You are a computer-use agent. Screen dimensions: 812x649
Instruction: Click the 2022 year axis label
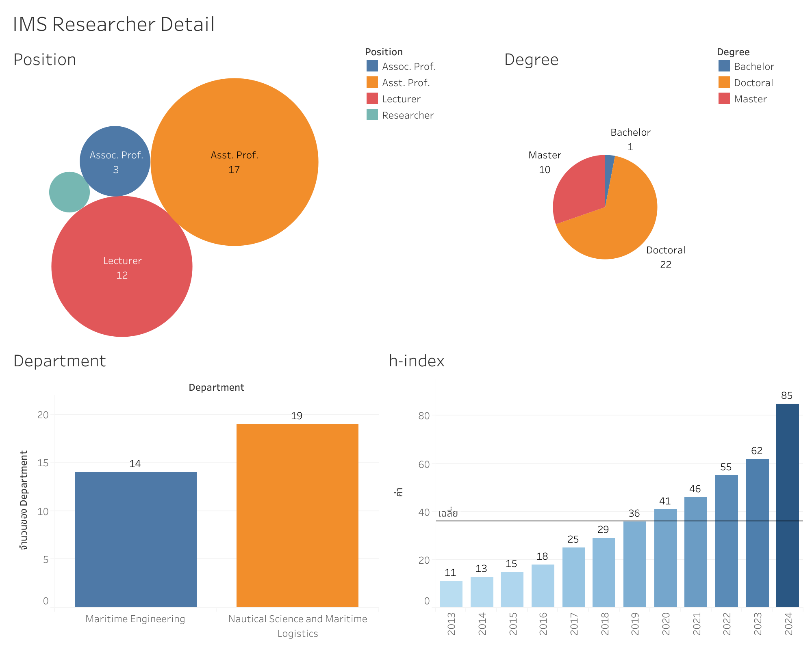tap(726, 624)
